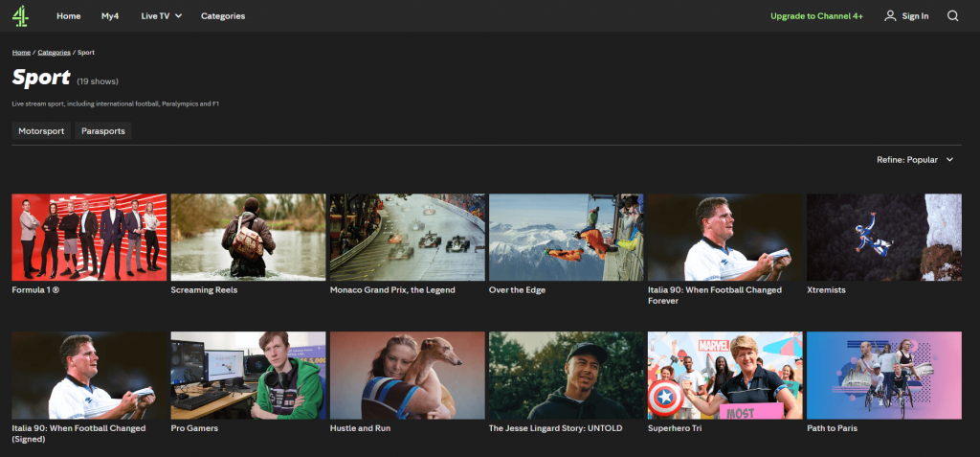Open the Refine: Popular sort dropdown
Image resolution: width=980 pixels, height=457 pixels.
(915, 160)
